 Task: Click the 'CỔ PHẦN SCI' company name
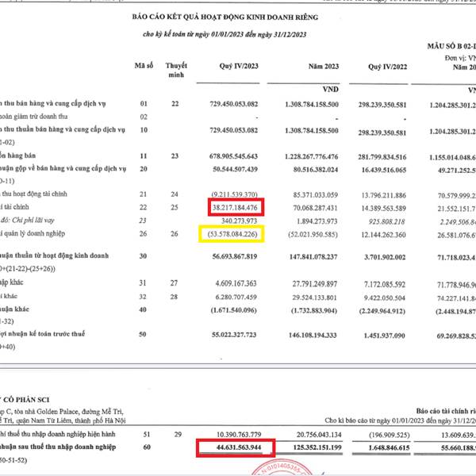click(26, 400)
